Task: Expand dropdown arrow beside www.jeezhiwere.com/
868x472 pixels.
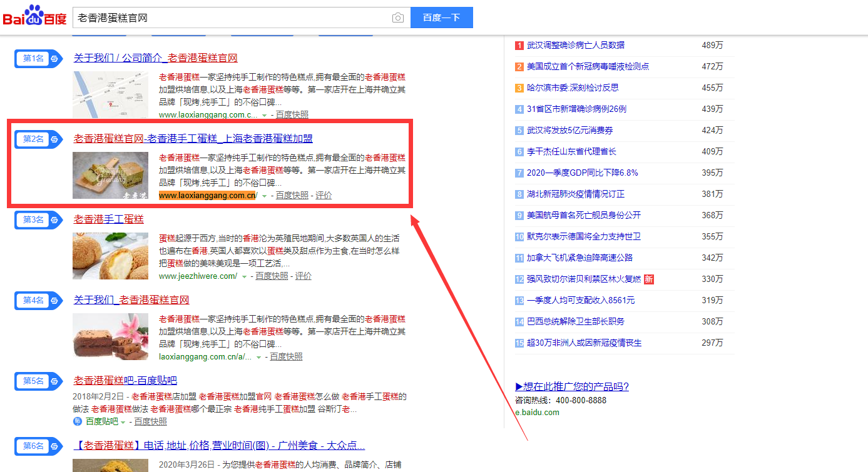Action: tap(244, 277)
